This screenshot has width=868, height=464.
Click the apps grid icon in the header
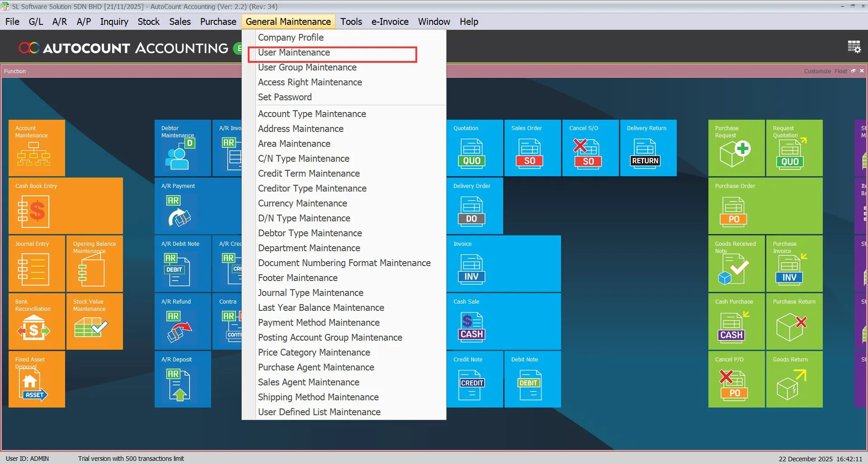tap(854, 47)
